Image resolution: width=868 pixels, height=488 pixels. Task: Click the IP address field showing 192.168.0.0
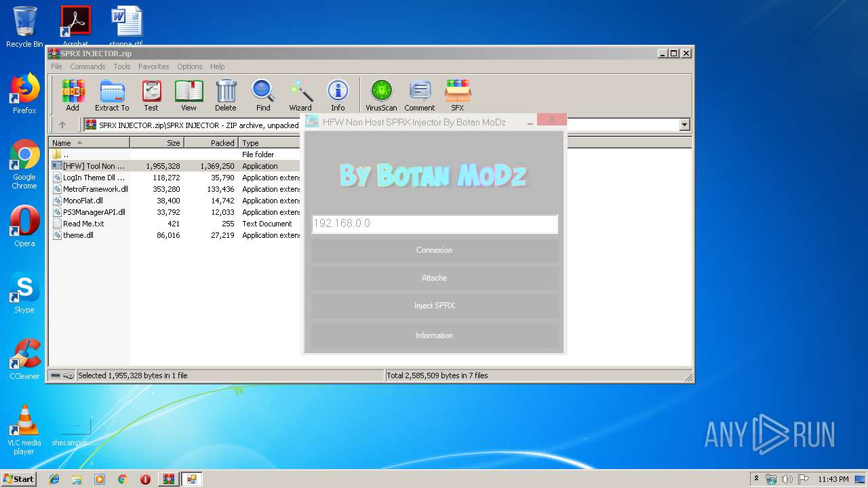coord(435,224)
